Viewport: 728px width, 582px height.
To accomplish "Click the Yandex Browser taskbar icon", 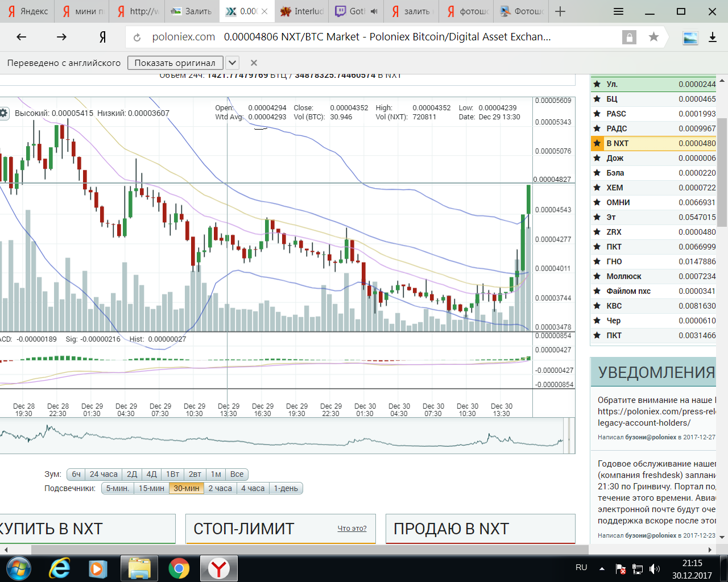I will pyautogui.click(x=219, y=568).
